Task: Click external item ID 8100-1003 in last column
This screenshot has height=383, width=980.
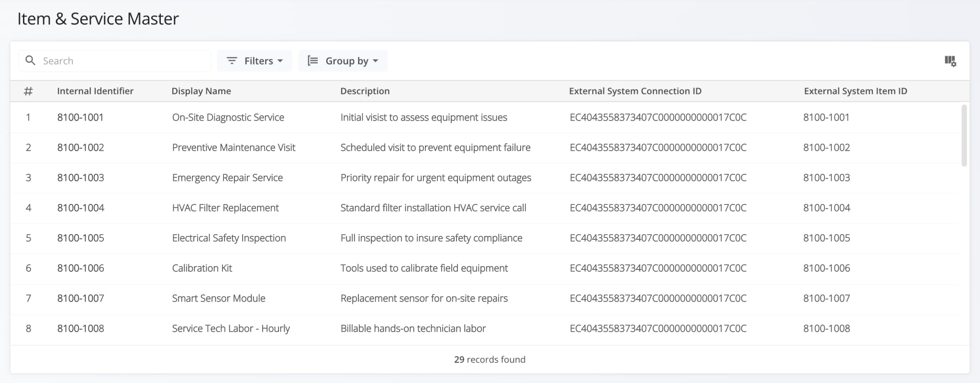Action: 826,178
